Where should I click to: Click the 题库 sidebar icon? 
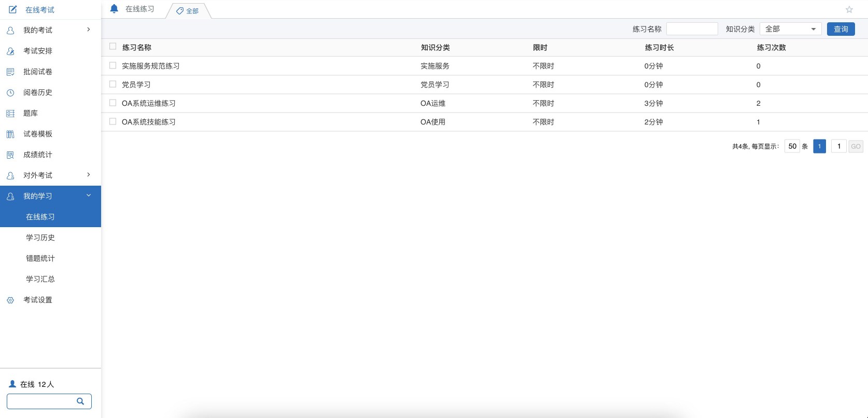click(10, 113)
